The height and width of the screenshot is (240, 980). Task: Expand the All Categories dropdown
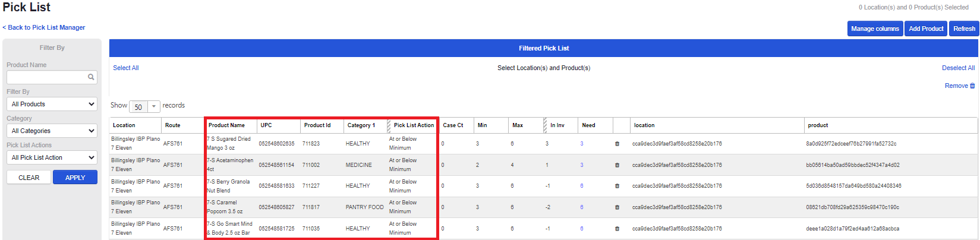52,131
